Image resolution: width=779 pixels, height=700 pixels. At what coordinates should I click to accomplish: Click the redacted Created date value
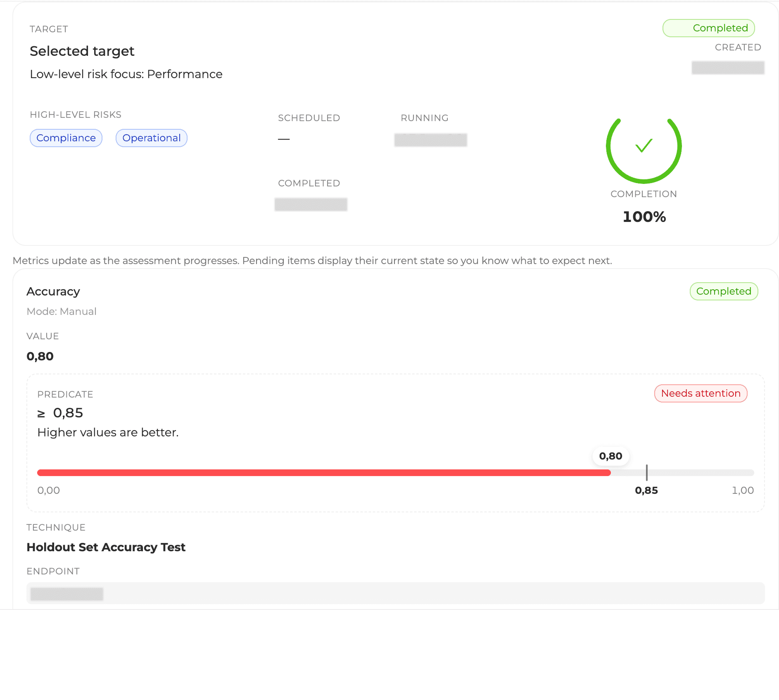728,68
